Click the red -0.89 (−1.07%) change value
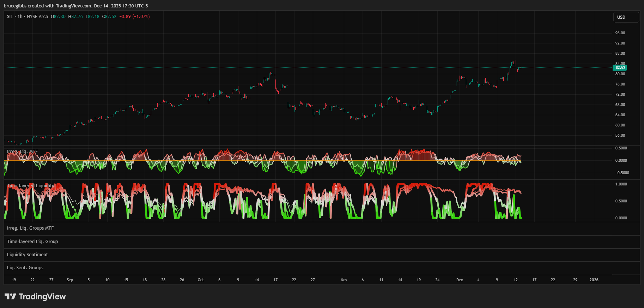This screenshot has width=644, height=308. coord(134,17)
